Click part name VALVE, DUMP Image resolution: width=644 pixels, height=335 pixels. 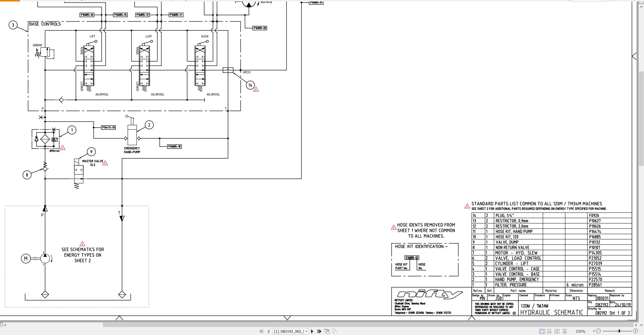tap(507, 242)
